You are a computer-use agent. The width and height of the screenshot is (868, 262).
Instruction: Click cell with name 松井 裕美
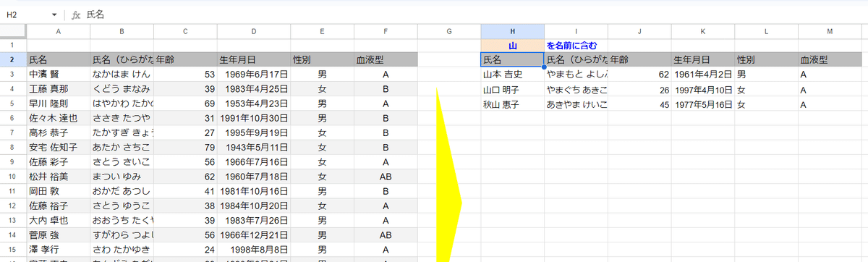(59, 176)
